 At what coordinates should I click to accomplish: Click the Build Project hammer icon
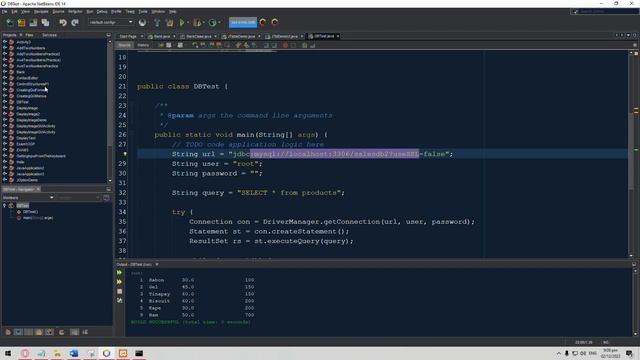(157, 22)
